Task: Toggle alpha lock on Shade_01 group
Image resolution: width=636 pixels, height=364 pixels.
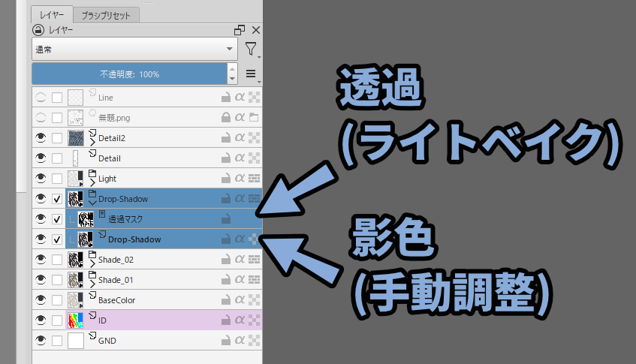Action: (240, 280)
